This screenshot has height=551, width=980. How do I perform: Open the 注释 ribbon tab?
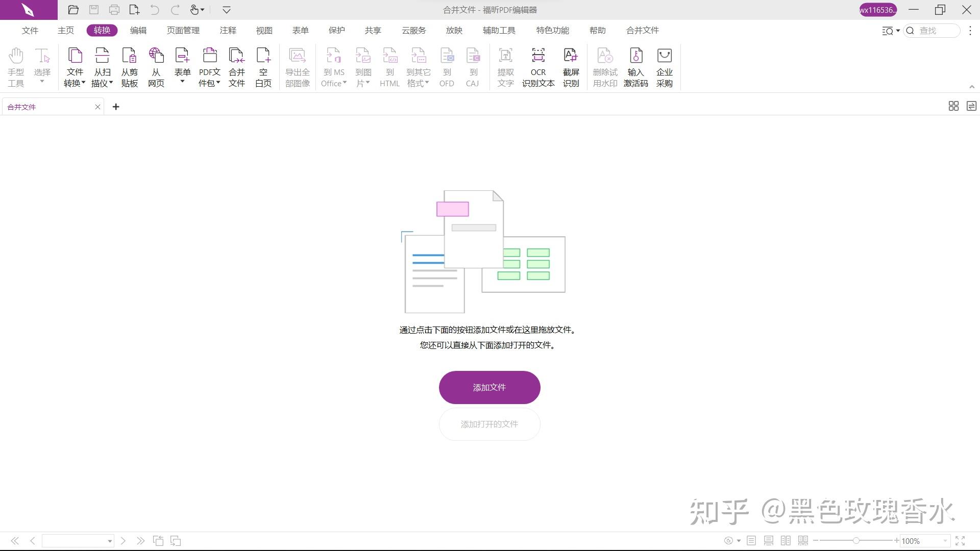click(228, 31)
